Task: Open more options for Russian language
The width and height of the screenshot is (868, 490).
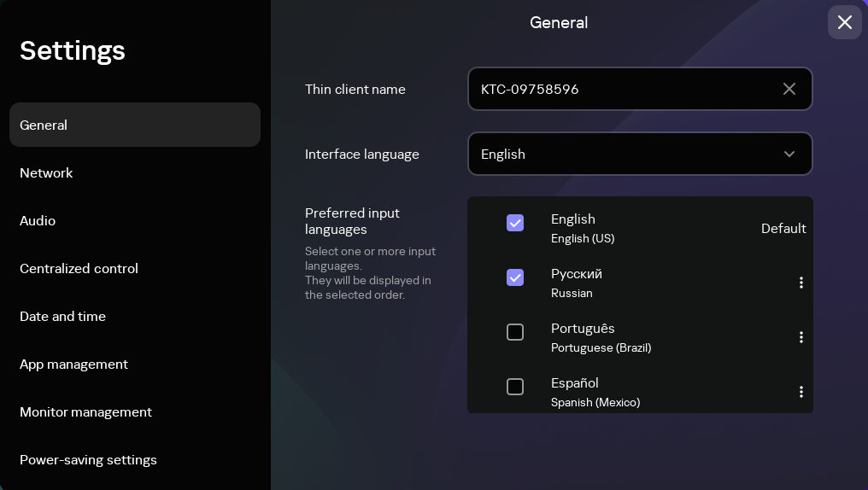Action: click(x=801, y=283)
